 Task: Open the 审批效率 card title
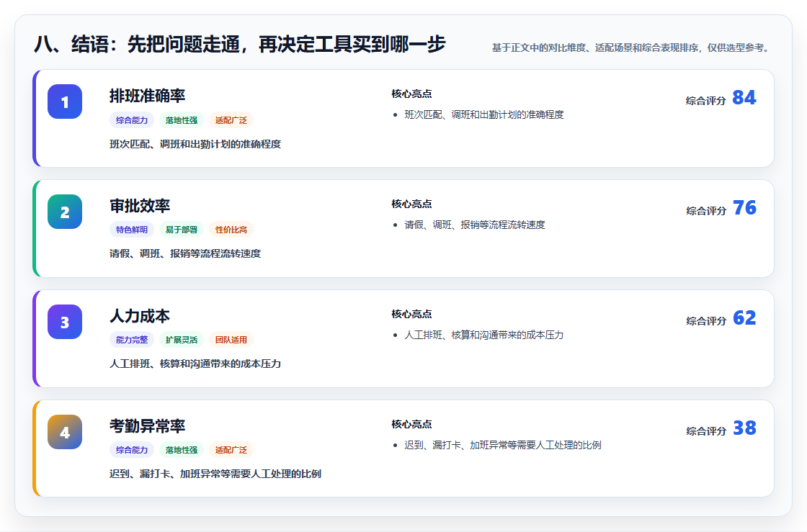(x=140, y=206)
